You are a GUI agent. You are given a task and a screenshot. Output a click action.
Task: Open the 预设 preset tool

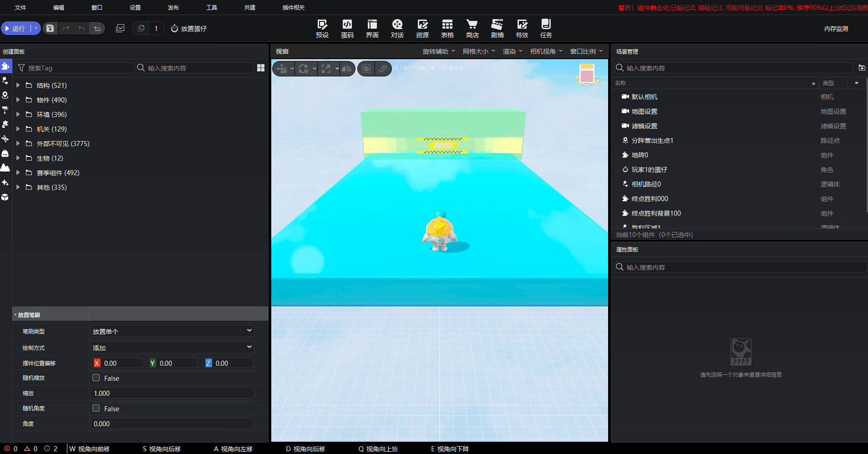pyautogui.click(x=322, y=28)
